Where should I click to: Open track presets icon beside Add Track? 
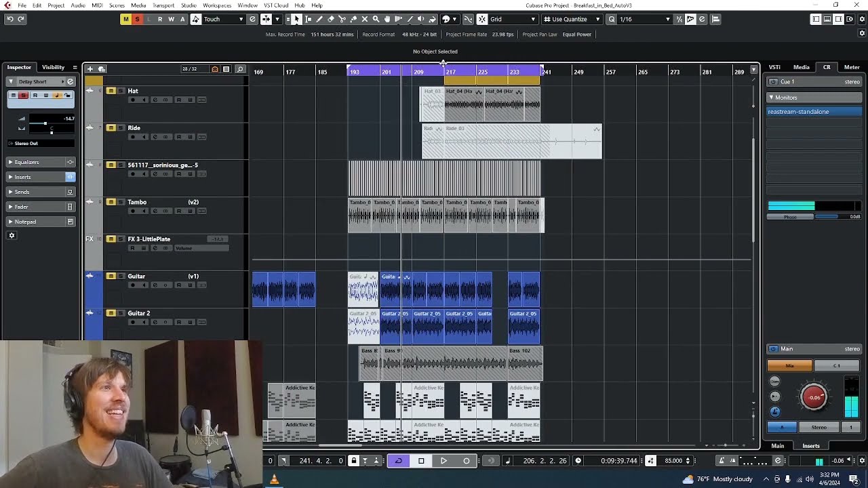[101, 68]
